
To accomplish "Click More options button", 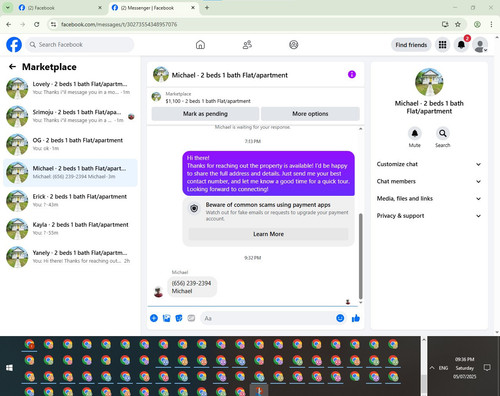I will [x=310, y=114].
